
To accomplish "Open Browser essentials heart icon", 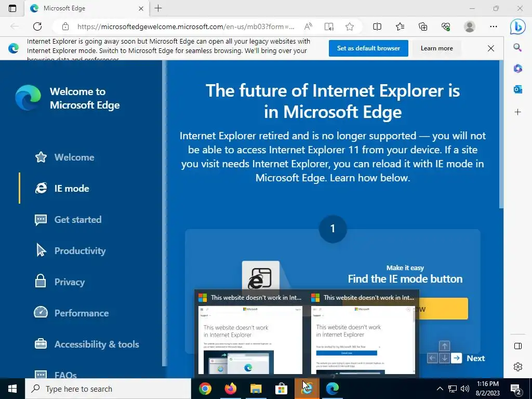I will point(446,26).
